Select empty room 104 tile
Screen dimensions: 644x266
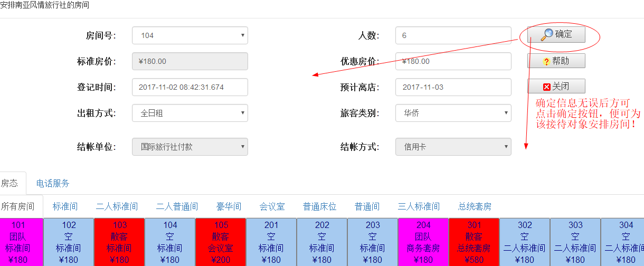[171, 242]
